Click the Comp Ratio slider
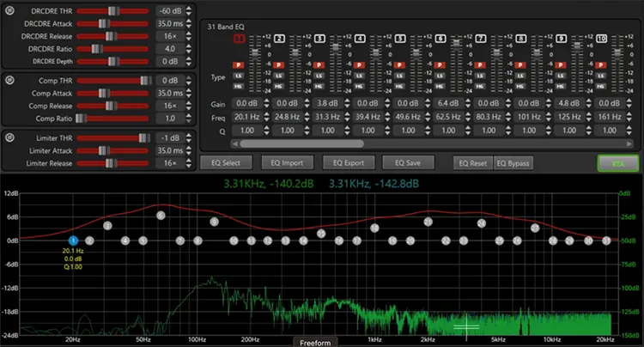This screenshot has height=347, width=644. (112, 119)
